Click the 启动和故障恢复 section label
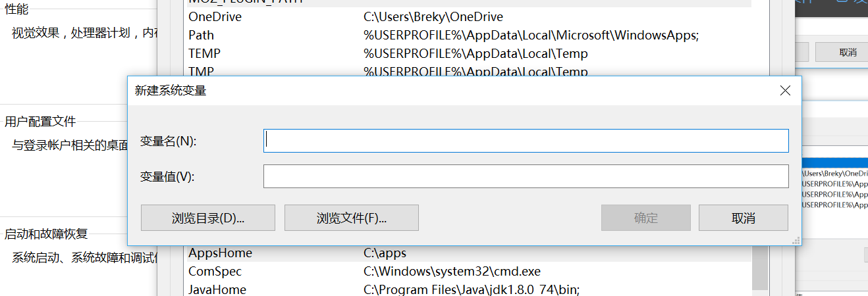The height and width of the screenshot is (296, 868). [46, 234]
